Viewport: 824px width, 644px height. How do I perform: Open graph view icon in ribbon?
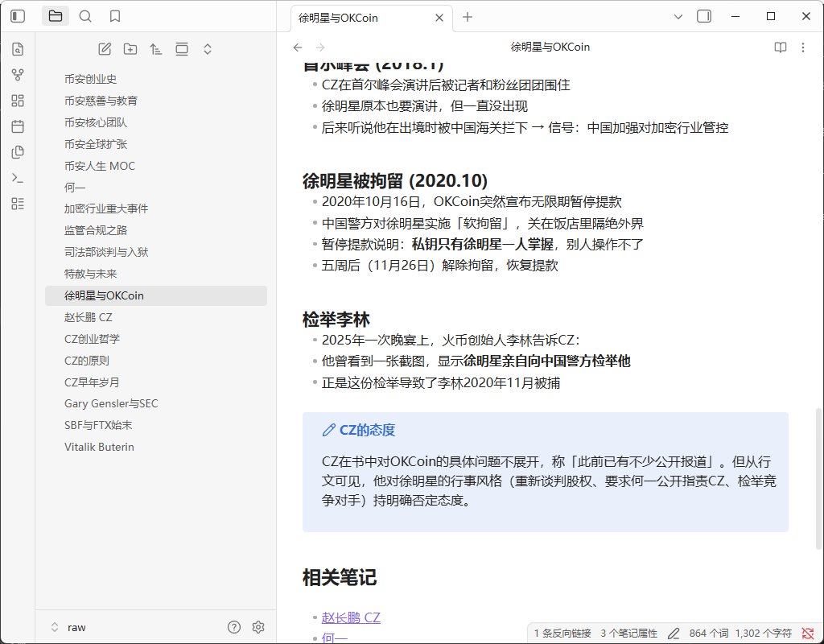(18, 75)
